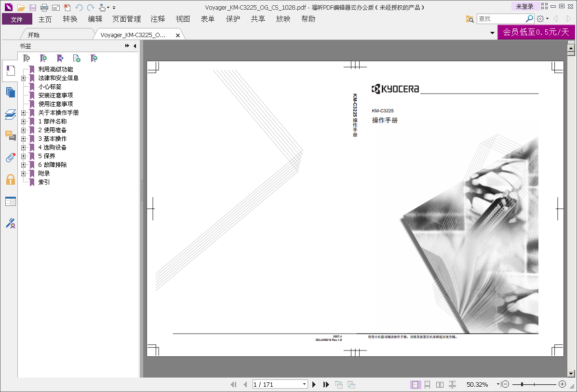This screenshot has width=577, height=392.
Task: Click the vertical scrollbar down arrow
Action: [571, 374]
